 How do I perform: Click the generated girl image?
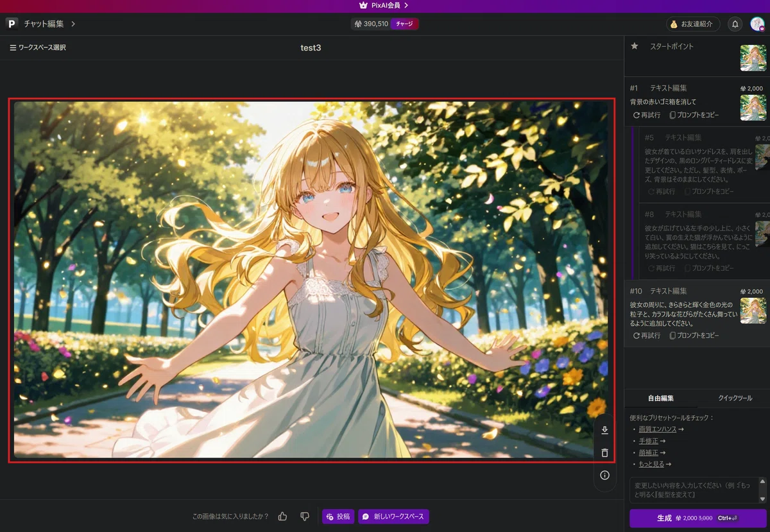point(311,280)
